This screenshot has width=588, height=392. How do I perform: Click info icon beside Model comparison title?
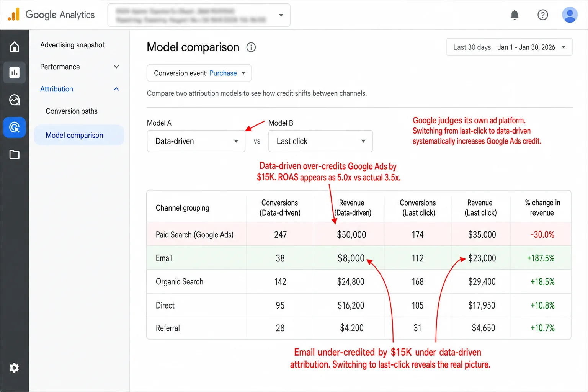pos(251,47)
